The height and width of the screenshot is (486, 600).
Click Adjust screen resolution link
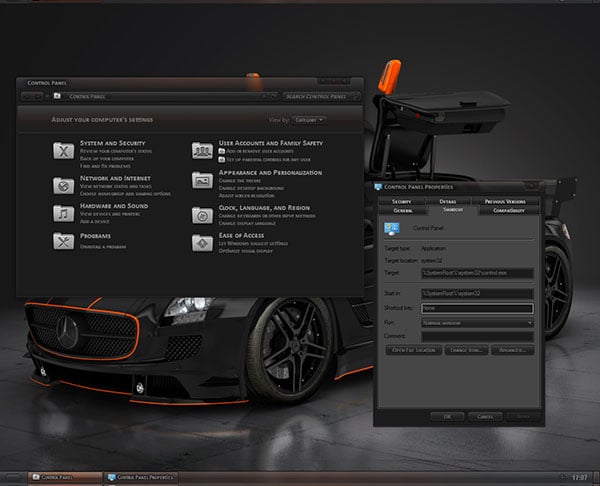[x=246, y=196]
